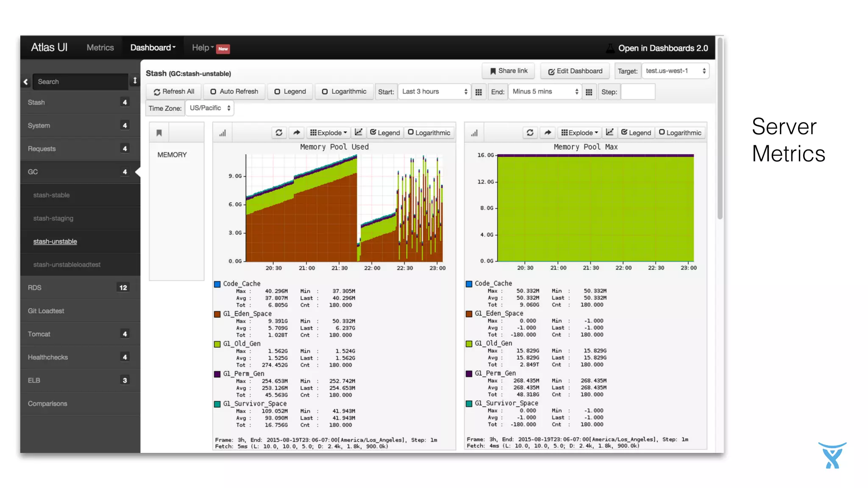Toggle dashboard-wide Logarithmic scale

coord(344,91)
